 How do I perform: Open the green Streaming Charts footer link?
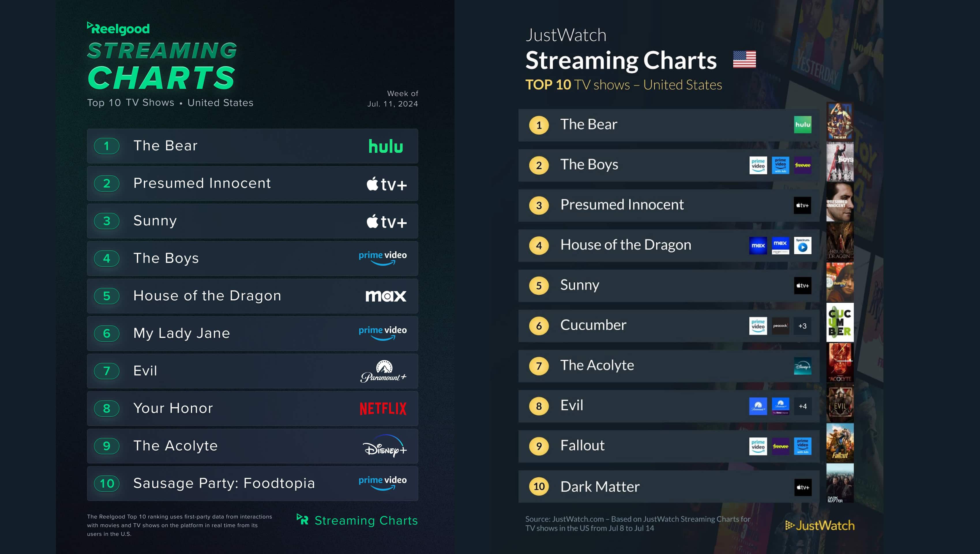pos(357,520)
